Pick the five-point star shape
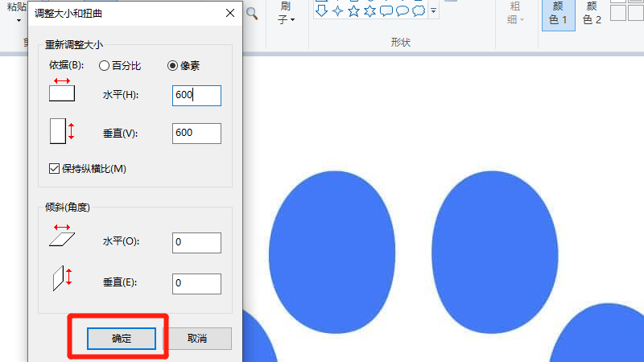This screenshot has height=362, width=644. (354, 11)
